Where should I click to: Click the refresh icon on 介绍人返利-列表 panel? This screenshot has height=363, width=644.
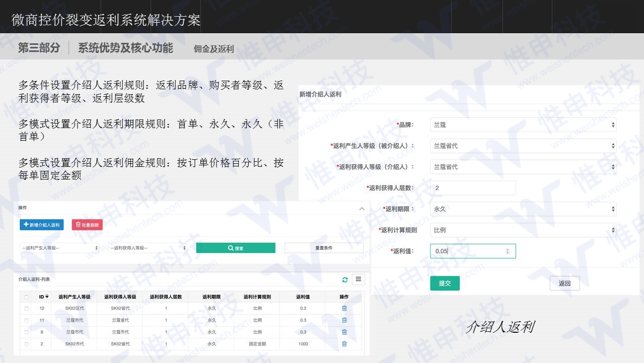click(x=345, y=279)
